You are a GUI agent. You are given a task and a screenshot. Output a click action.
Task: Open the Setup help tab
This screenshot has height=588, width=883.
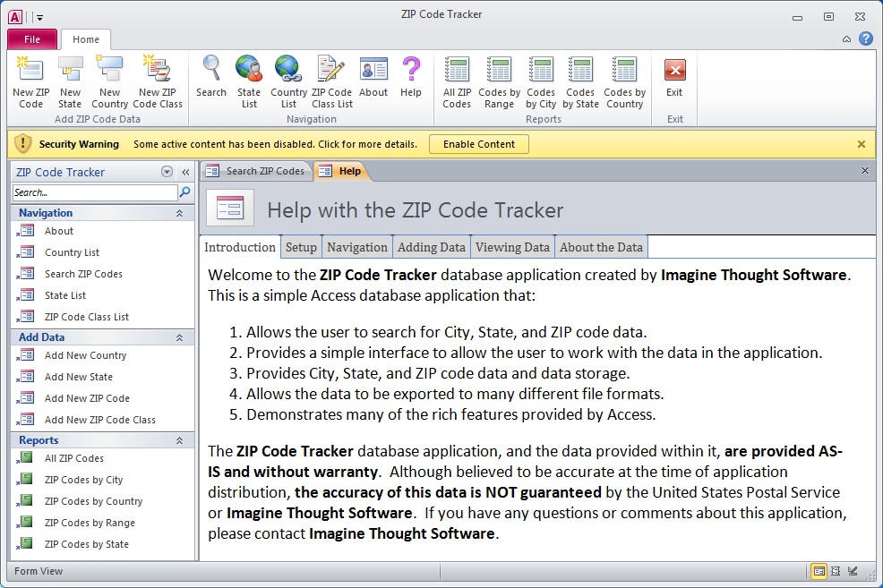(301, 247)
